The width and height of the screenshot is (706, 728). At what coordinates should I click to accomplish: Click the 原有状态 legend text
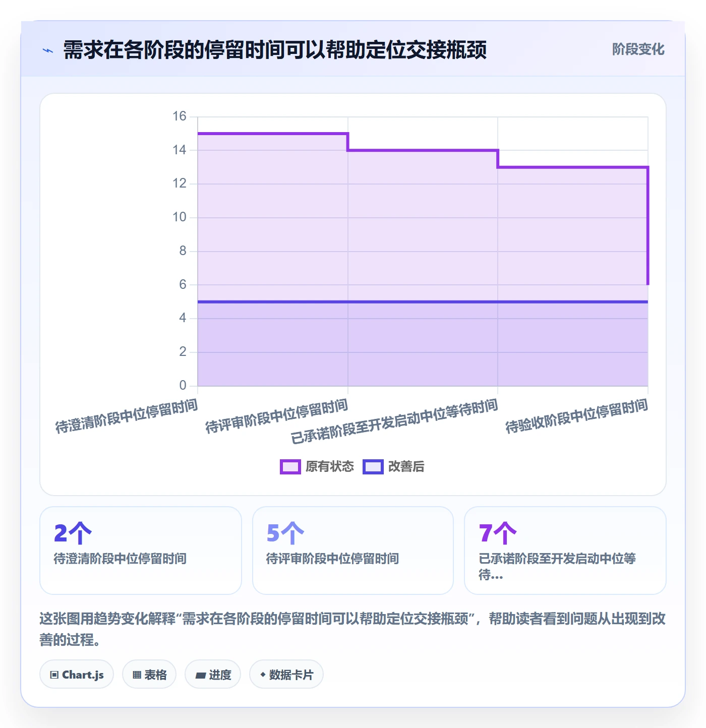(330, 467)
